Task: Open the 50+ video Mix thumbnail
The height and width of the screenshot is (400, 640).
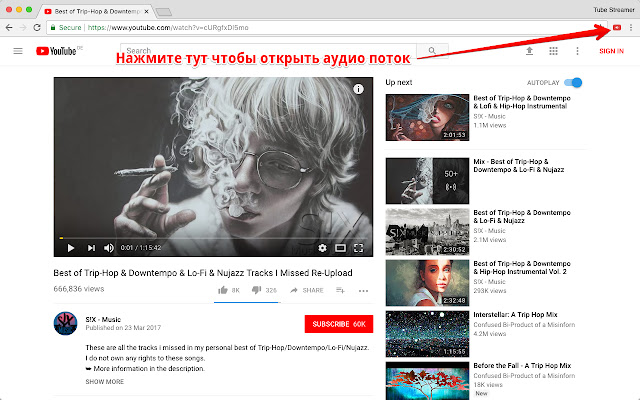Action: click(x=427, y=181)
